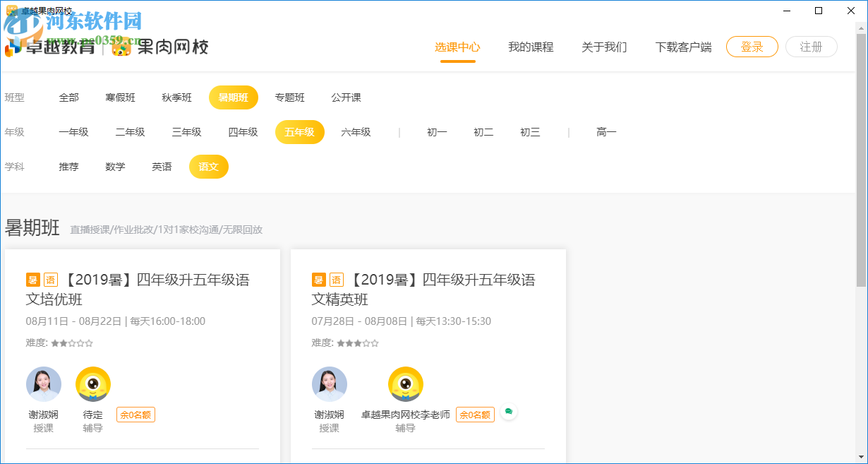
Task: Click the 余0名额 quota badge
Action: [136, 415]
